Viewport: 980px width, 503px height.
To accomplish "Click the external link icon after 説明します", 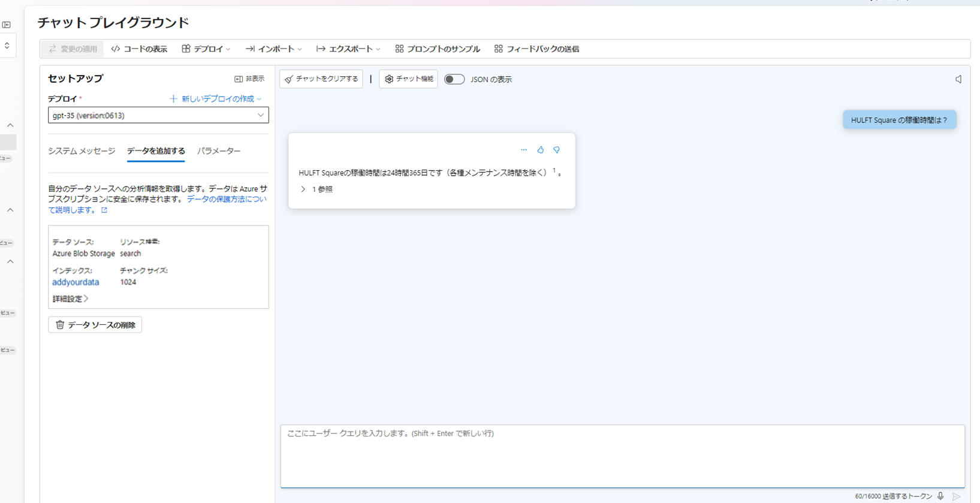I will click(104, 210).
